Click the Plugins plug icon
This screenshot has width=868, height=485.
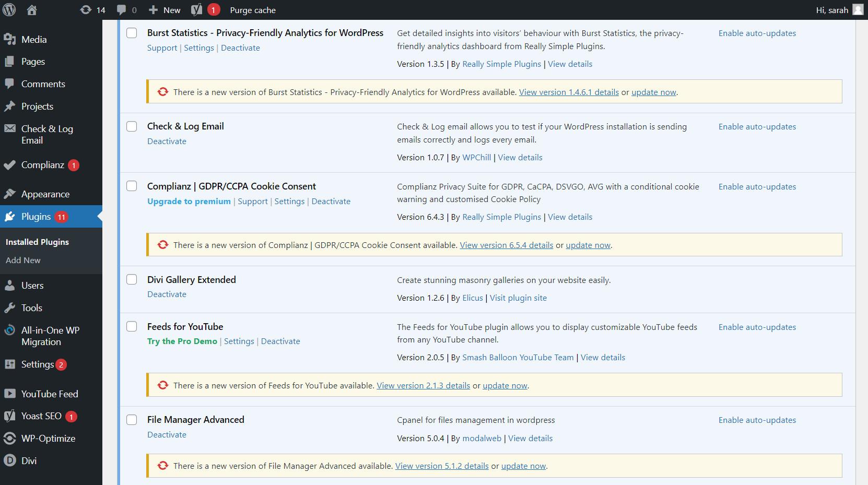point(9,216)
